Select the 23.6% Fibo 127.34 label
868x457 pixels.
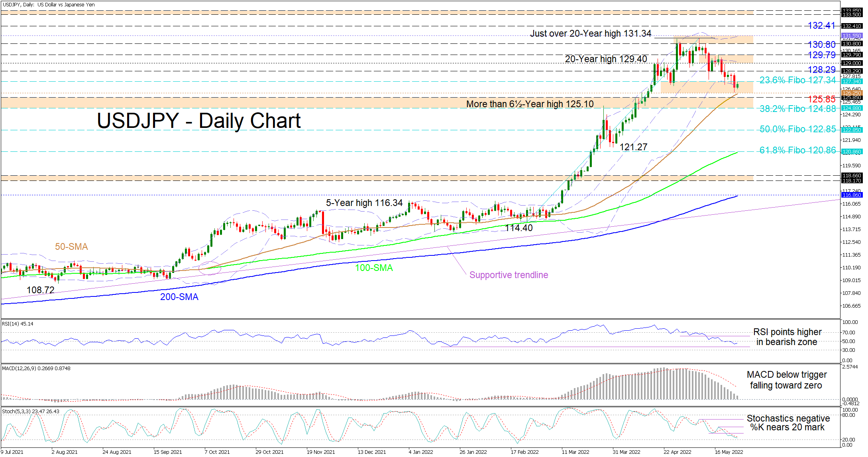797,80
